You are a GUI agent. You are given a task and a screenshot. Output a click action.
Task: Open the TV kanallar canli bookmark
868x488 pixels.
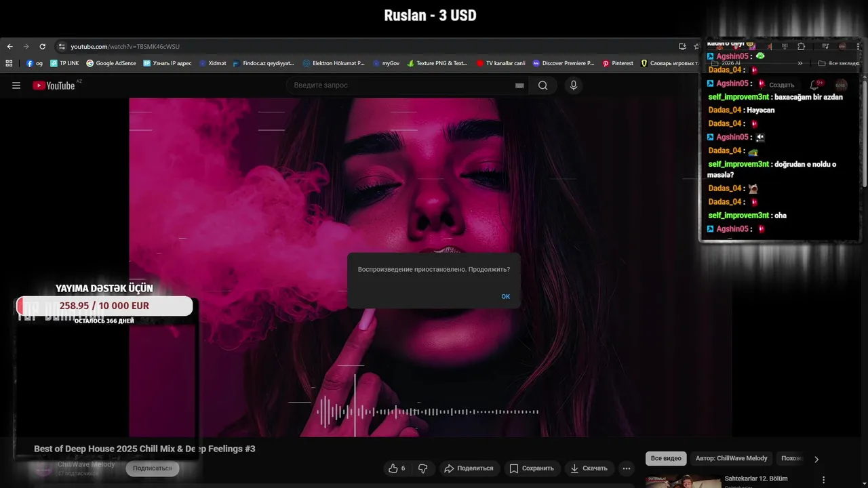point(501,63)
